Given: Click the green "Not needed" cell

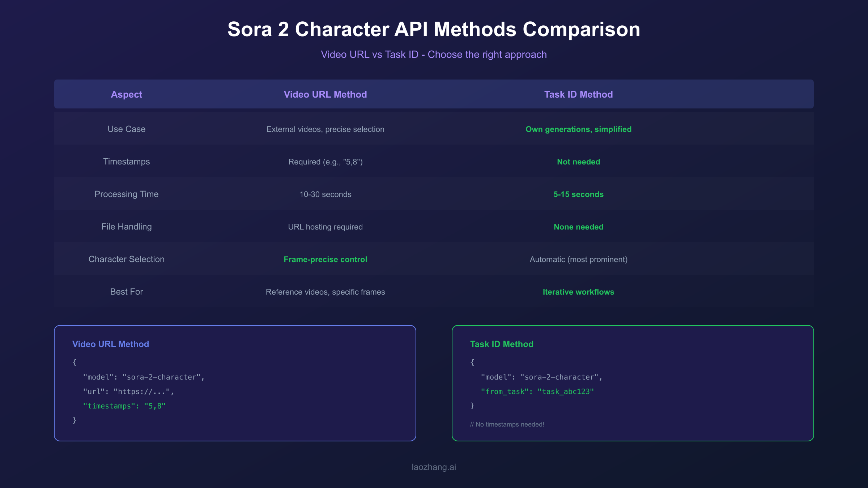Looking at the screenshot, I should tap(578, 162).
